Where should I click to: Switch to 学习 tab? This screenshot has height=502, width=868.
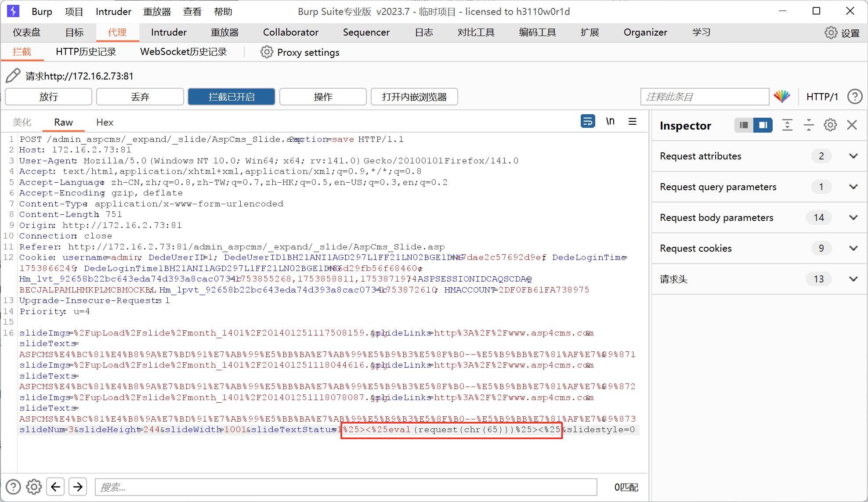click(x=701, y=33)
